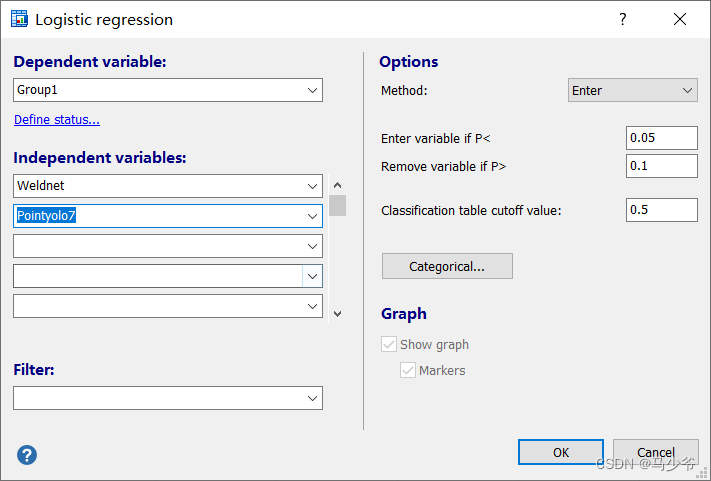Viewport: 711px width, 481px height.
Task: Click the Enter variable if P< field
Action: [661, 138]
